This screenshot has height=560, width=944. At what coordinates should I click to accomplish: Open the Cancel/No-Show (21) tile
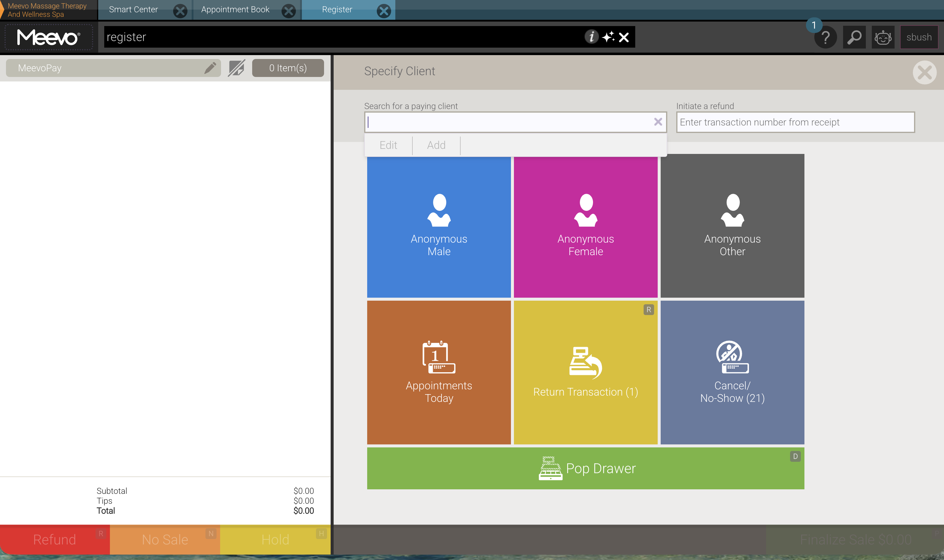[x=732, y=373]
